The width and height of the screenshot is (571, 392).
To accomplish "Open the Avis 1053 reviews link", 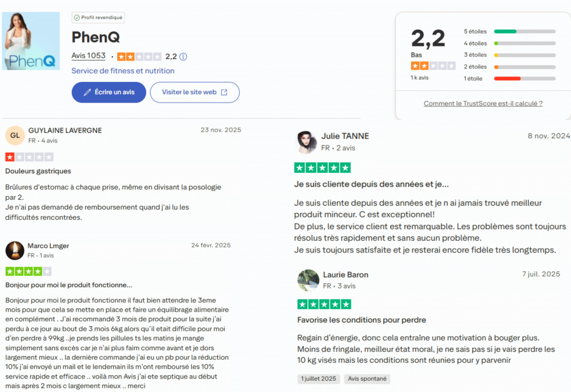I will coord(88,56).
